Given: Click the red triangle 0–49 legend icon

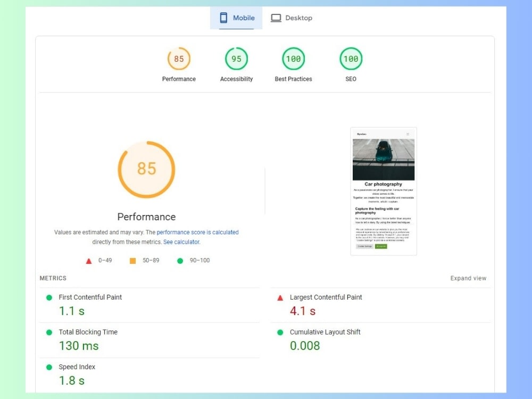Looking at the screenshot, I should (88, 261).
